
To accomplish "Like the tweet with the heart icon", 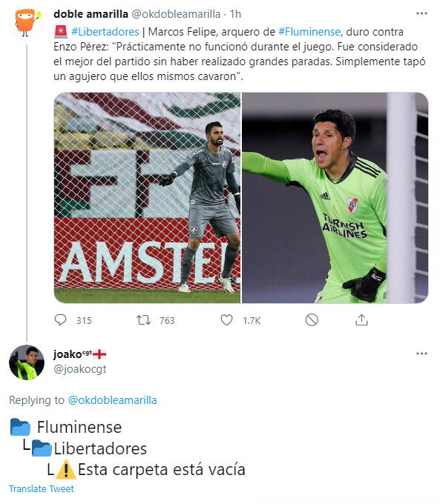I will [x=226, y=320].
